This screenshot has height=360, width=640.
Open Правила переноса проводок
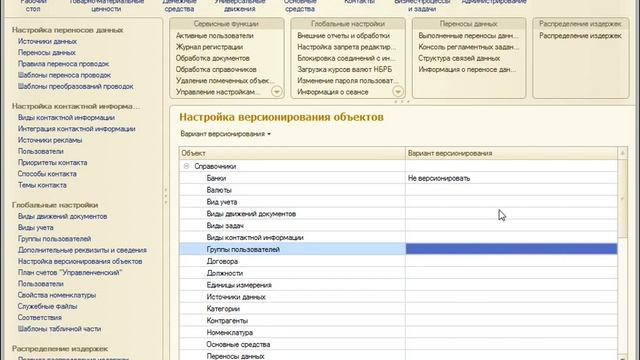63,64
